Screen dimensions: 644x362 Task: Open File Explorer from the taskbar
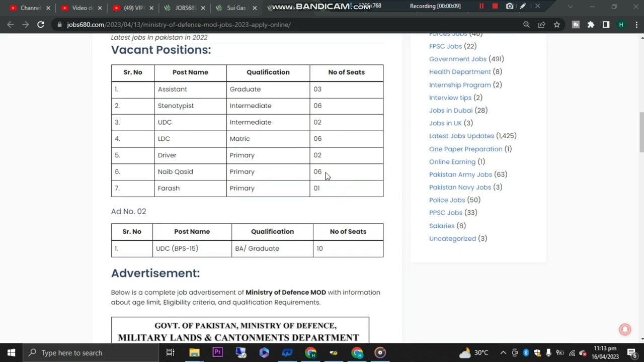pyautogui.click(x=194, y=352)
